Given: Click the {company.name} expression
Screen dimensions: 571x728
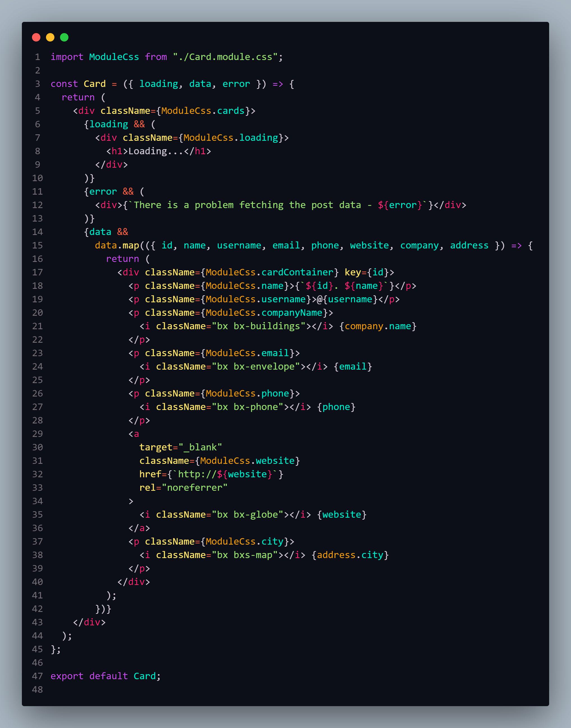Looking at the screenshot, I should pyautogui.click(x=378, y=326).
